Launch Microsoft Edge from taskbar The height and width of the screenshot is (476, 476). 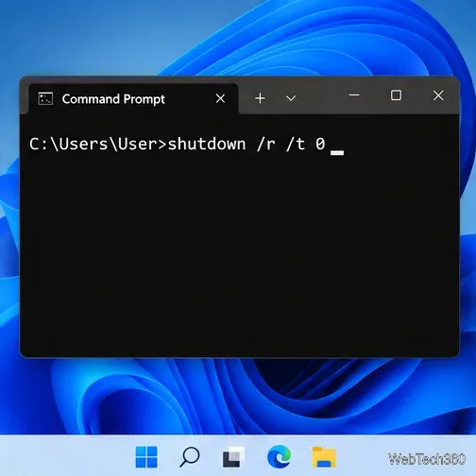pyautogui.click(x=279, y=456)
